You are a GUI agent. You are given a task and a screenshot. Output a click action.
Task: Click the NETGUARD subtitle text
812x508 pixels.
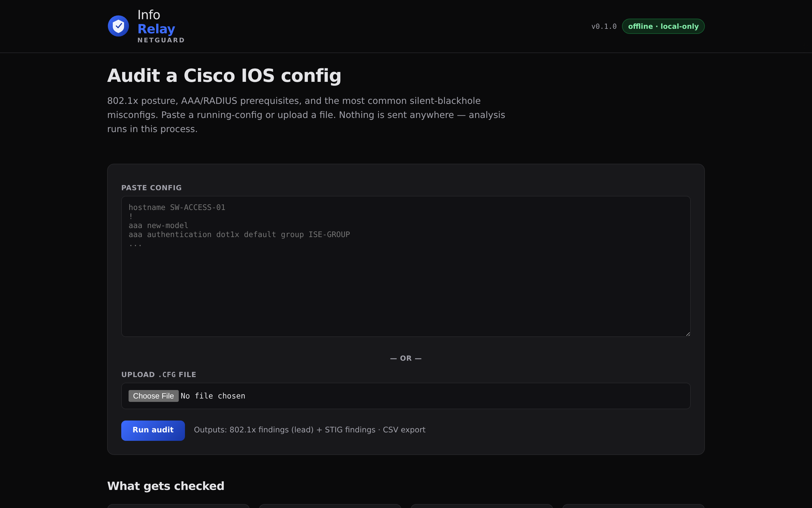click(x=161, y=40)
